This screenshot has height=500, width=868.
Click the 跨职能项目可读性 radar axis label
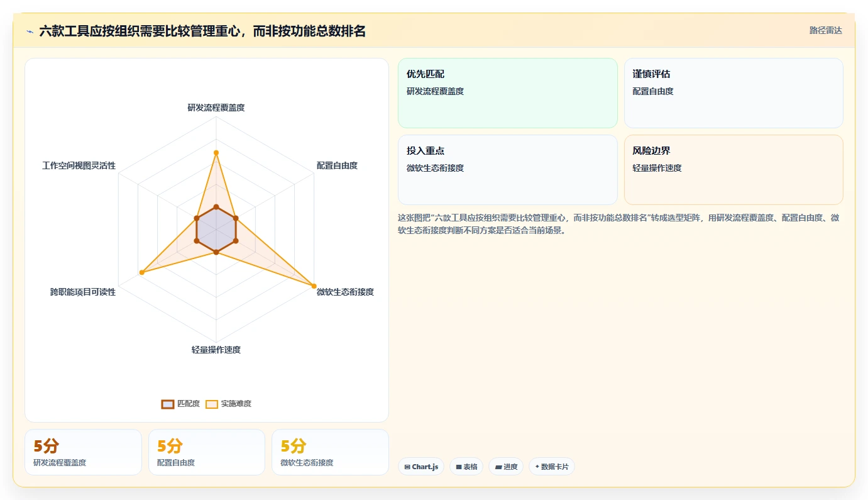(x=83, y=292)
